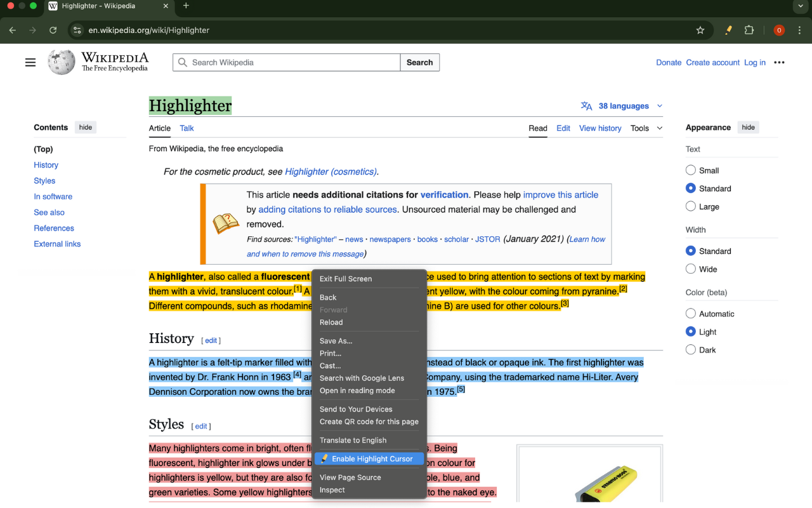Open the three-dot personal tools menu

pyautogui.click(x=779, y=62)
